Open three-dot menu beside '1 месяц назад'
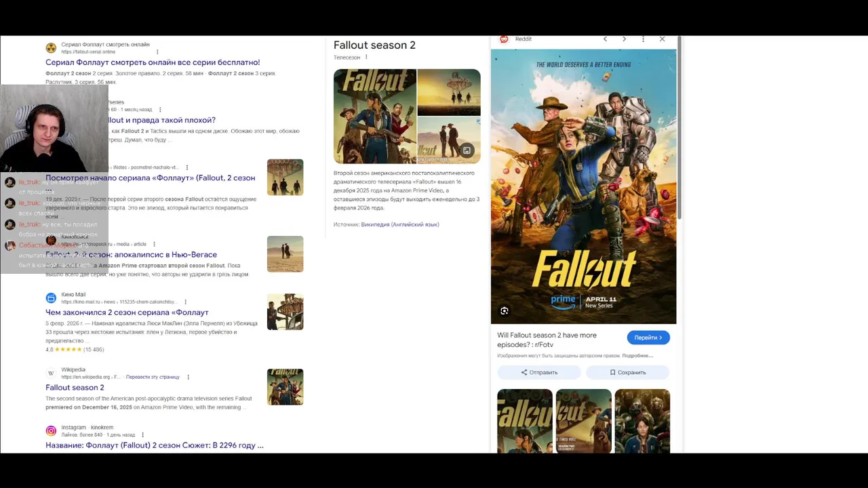868x488 pixels. point(160,110)
